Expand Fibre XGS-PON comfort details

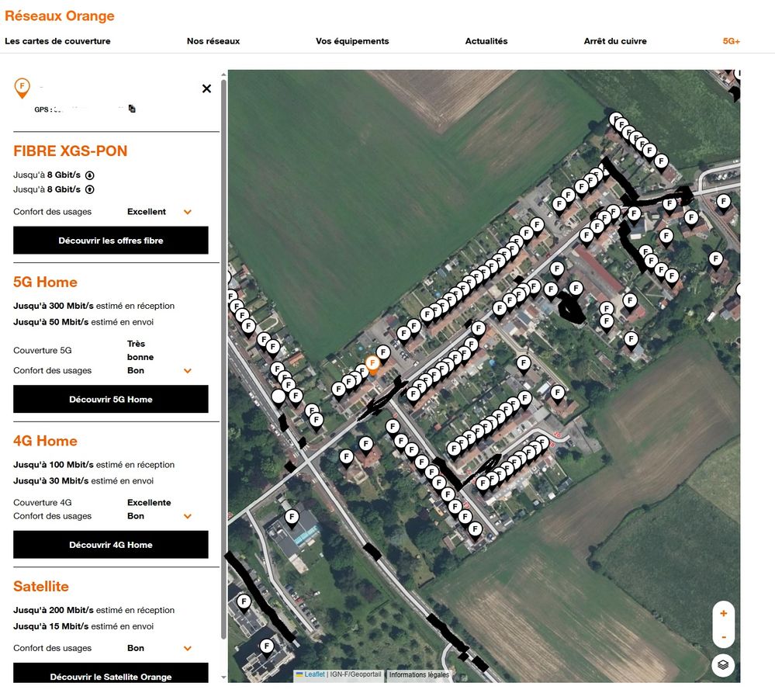pos(187,212)
